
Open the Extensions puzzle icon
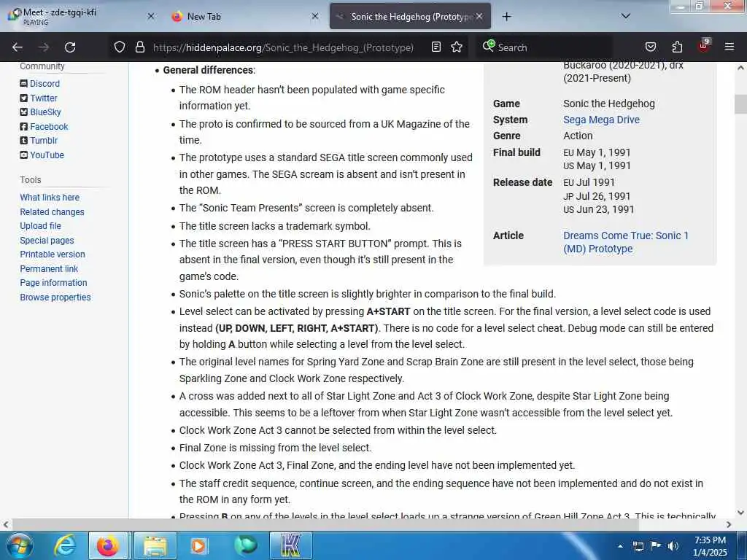coord(677,47)
